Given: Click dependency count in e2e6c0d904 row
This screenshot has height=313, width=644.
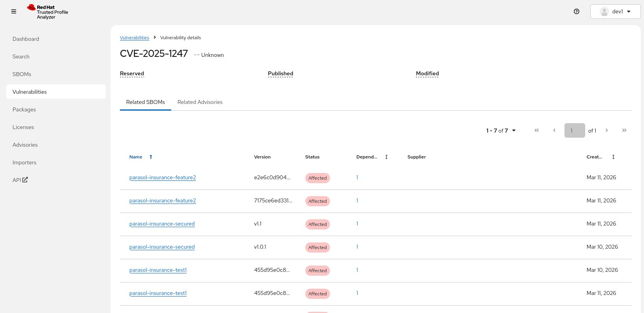Looking at the screenshot, I should tap(357, 177).
